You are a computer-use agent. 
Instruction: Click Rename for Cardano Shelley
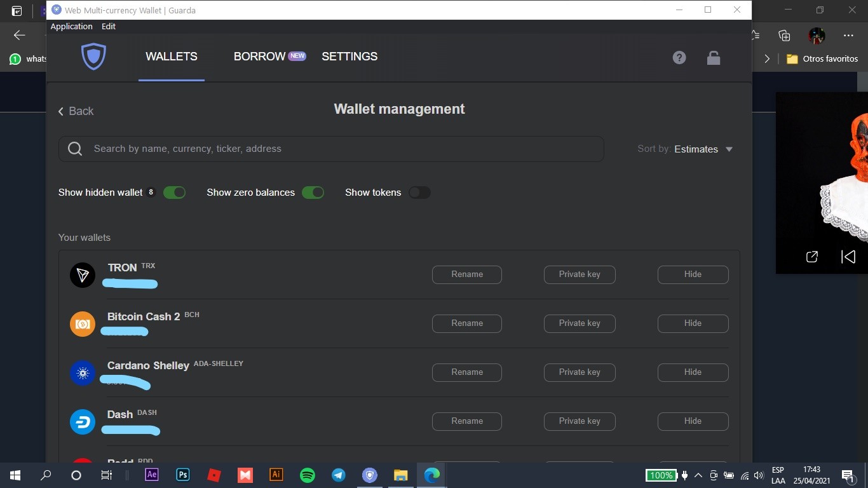coord(467,372)
